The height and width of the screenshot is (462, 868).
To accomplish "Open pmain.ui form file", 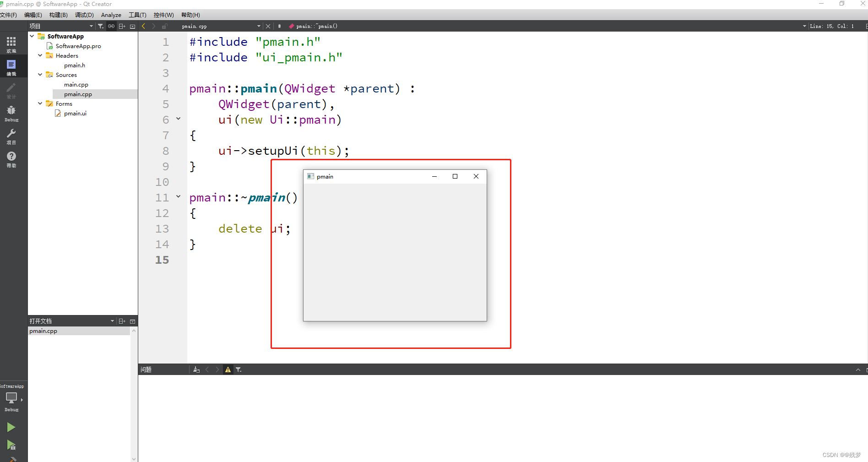I will (x=75, y=113).
